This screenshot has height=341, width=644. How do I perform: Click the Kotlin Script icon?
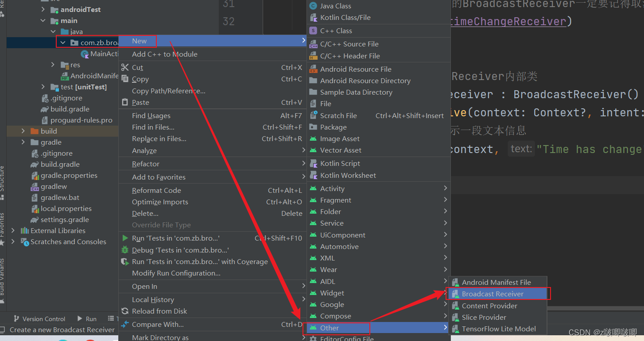(313, 164)
